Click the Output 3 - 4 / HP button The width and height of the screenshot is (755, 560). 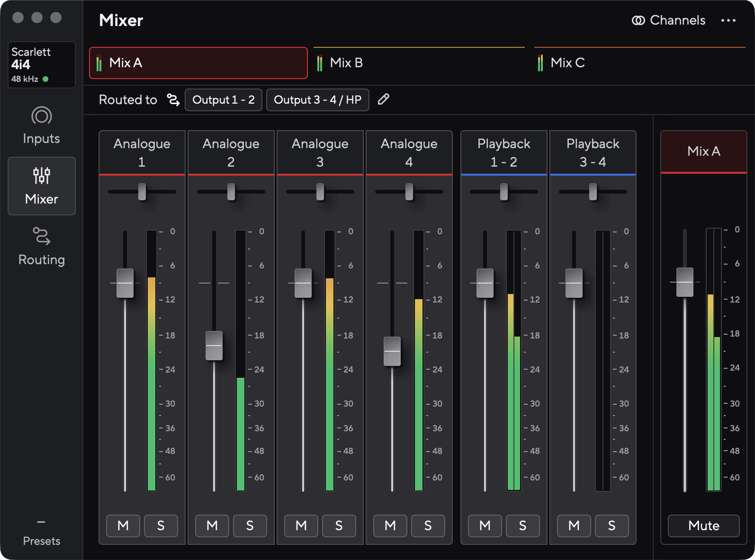[x=318, y=100]
